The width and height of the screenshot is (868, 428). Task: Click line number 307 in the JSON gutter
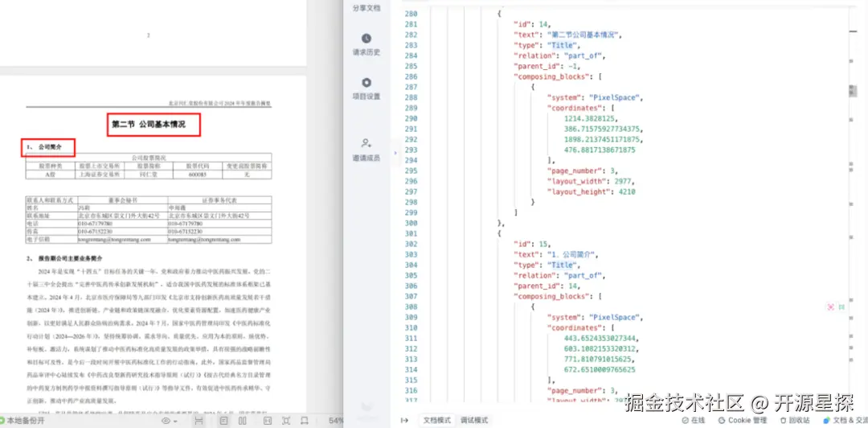pos(410,297)
